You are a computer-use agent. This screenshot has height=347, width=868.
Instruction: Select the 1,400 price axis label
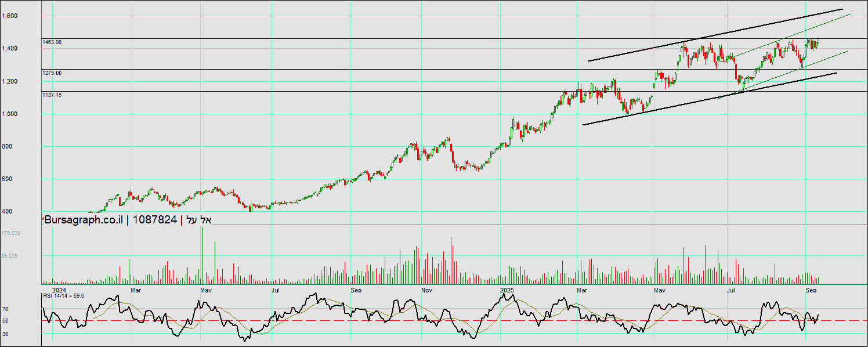[10, 49]
